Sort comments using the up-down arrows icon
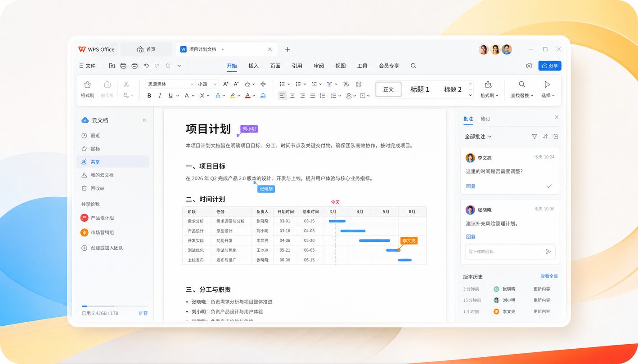This screenshot has width=638, height=364. (x=545, y=137)
